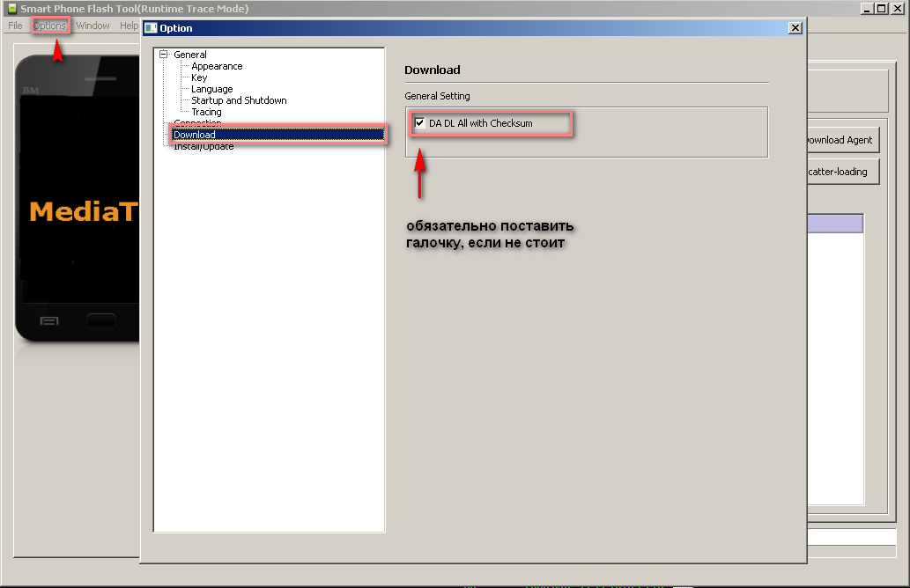Select Tracing in options tree
Viewport: 910px width, 588px height.
point(206,112)
